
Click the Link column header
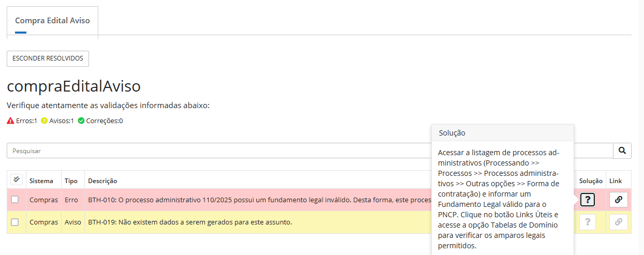coord(616,181)
